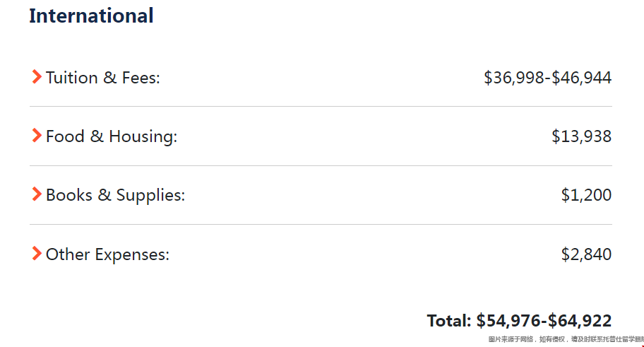Image resolution: width=644 pixels, height=347 pixels.
Task: Click the Books & Supplies label
Action: click(x=115, y=195)
